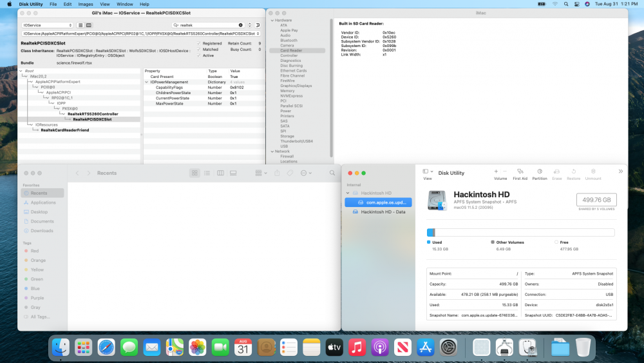644x363 pixels.
Task: Toggle the Registered checkbox
Action: [x=199, y=43]
